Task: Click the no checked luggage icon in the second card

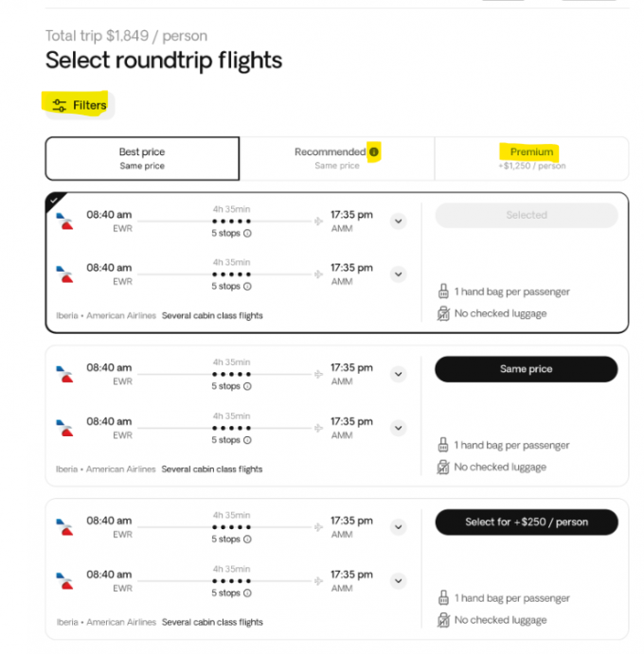Action: tap(442, 467)
